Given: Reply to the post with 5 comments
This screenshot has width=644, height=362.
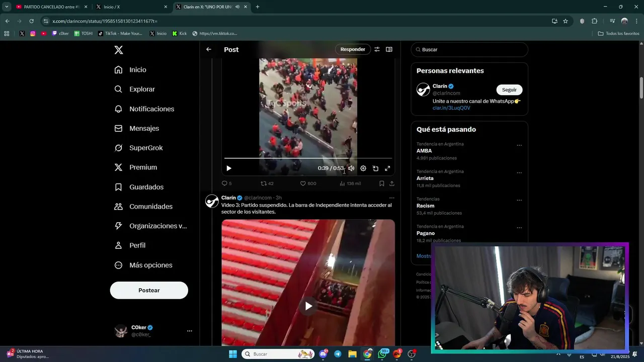Looking at the screenshot, I should click(x=227, y=184).
